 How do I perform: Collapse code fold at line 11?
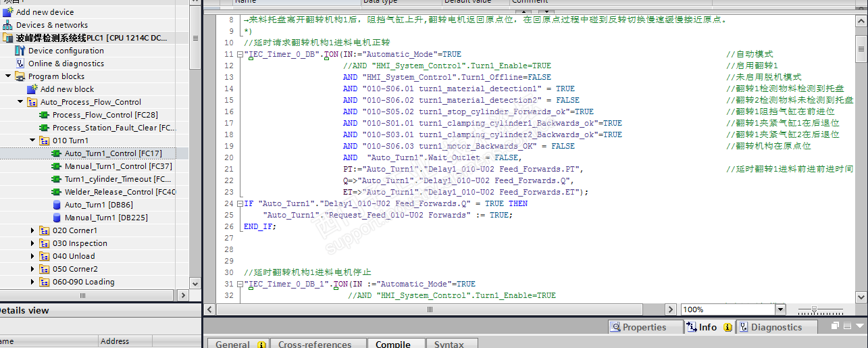pos(240,55)
